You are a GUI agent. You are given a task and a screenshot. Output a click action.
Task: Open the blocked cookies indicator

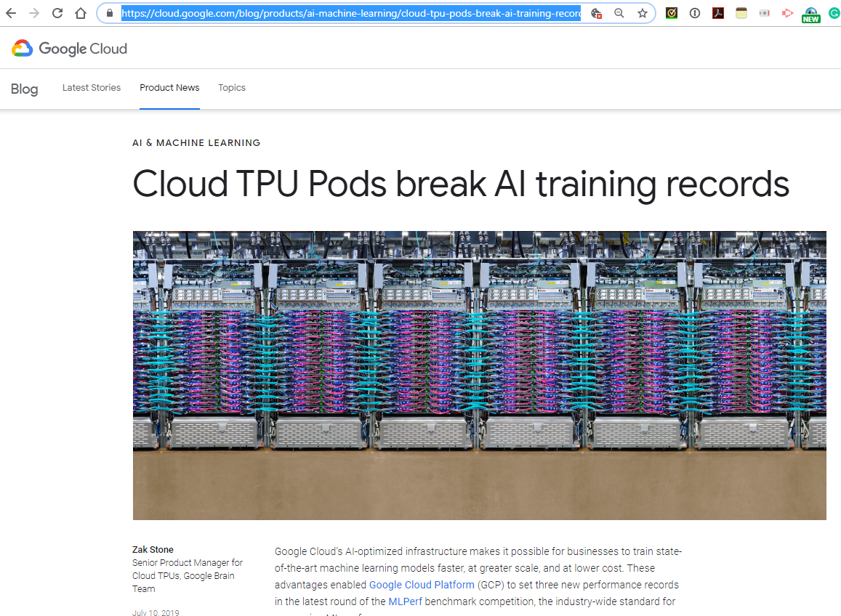tap(596, 13)
